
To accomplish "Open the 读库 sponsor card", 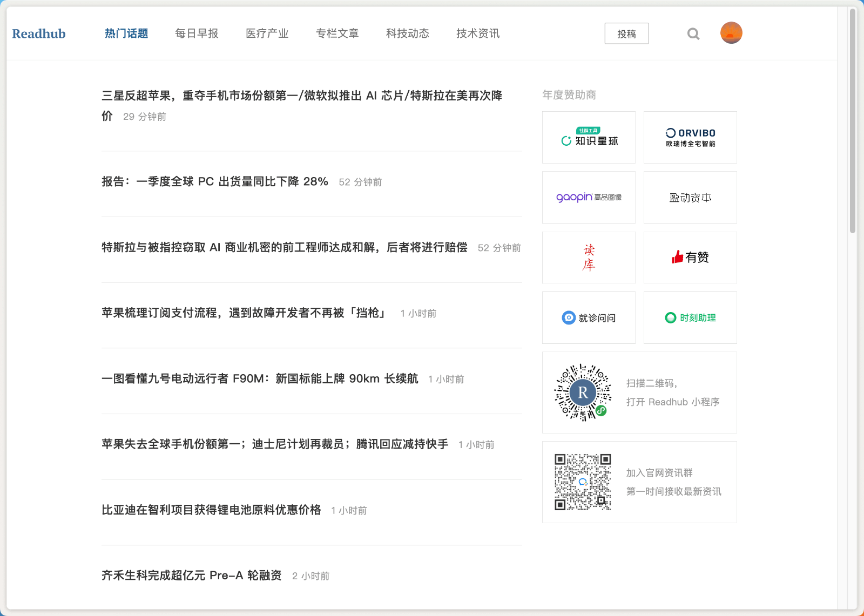I will (x=588, y=258).
